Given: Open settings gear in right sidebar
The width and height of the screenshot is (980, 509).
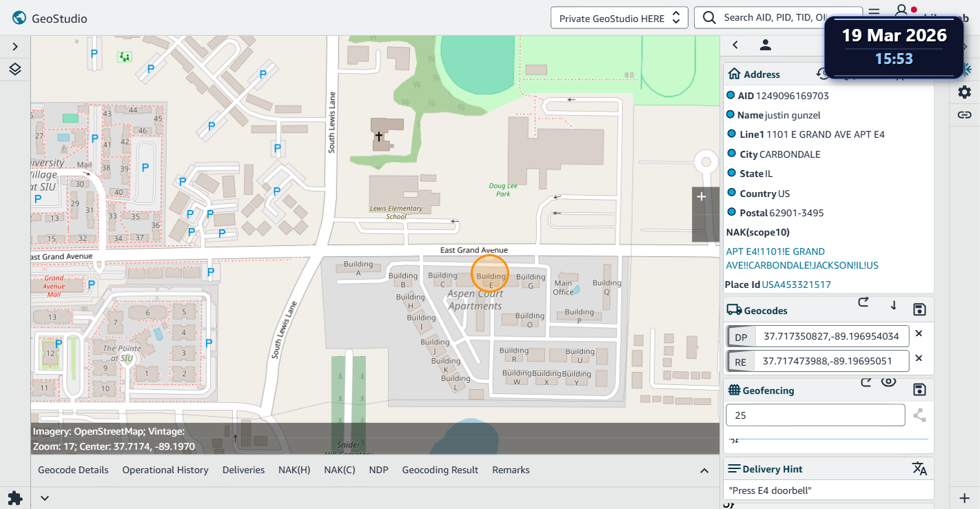Looking at the screenshot, I should (x=965, y=92).
